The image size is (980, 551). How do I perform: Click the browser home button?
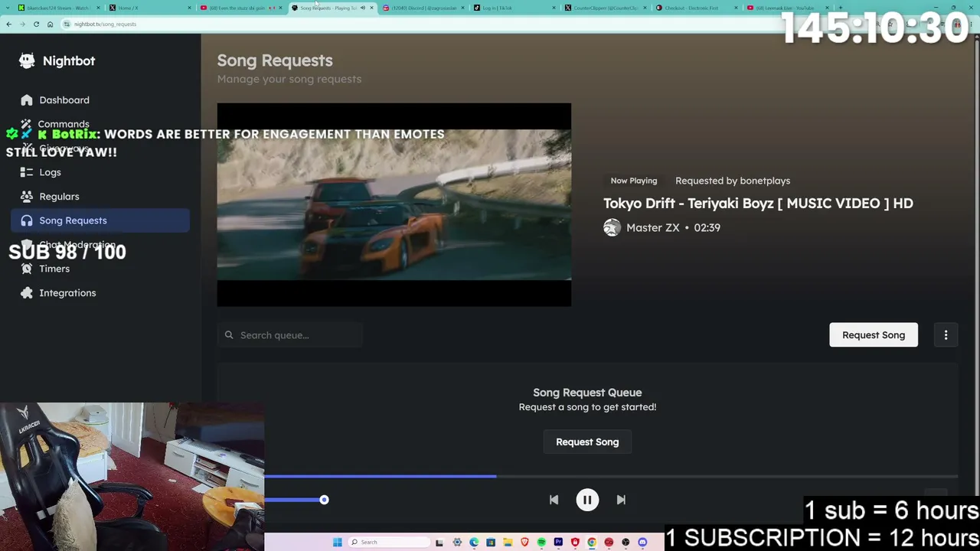click(50, 24)
